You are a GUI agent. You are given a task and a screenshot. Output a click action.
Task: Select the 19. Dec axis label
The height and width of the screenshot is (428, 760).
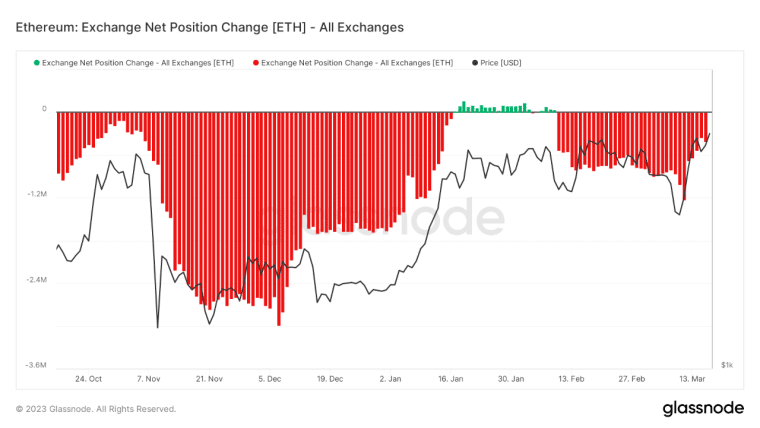330,379
